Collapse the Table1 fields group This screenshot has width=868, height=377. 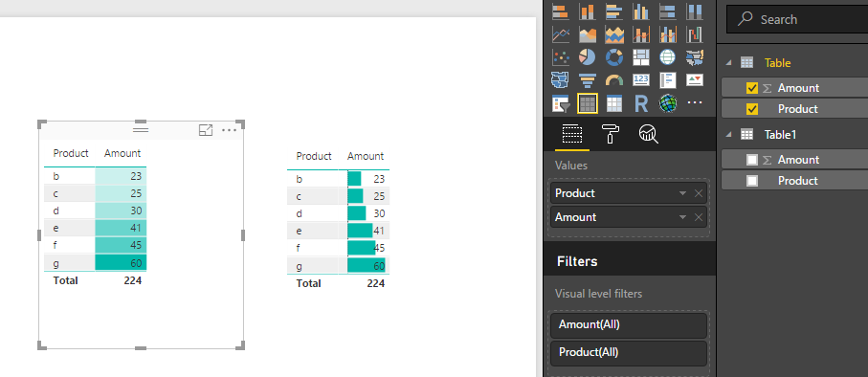pyautogui.click(x=728, y=135)
